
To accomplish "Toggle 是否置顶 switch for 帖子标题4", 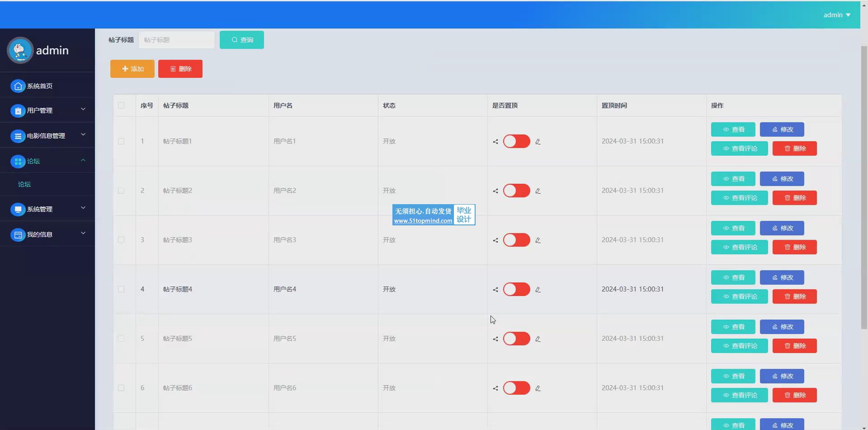I will coord(516,289).
